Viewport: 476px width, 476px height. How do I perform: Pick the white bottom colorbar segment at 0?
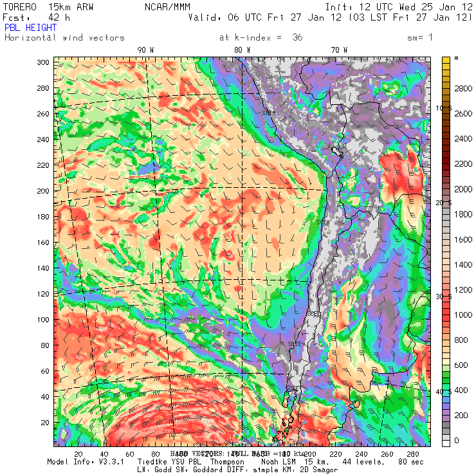[x=446, y=444]
